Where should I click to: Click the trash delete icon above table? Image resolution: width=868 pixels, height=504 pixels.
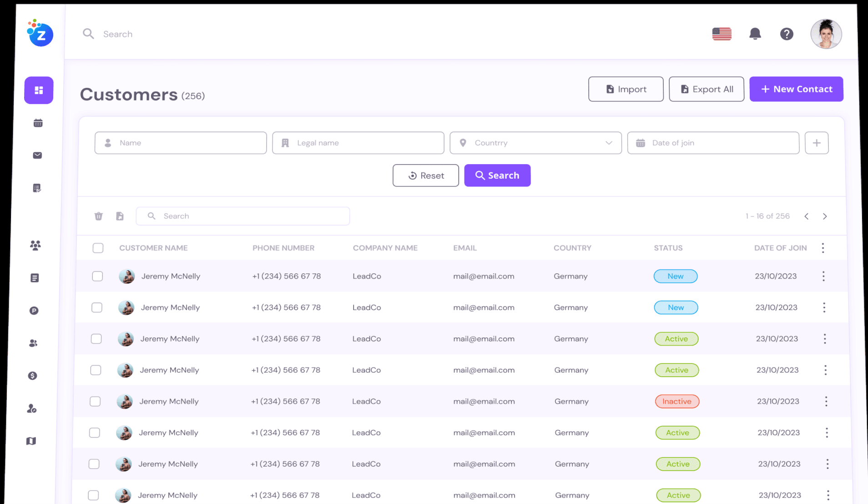[x=99, y=216]
